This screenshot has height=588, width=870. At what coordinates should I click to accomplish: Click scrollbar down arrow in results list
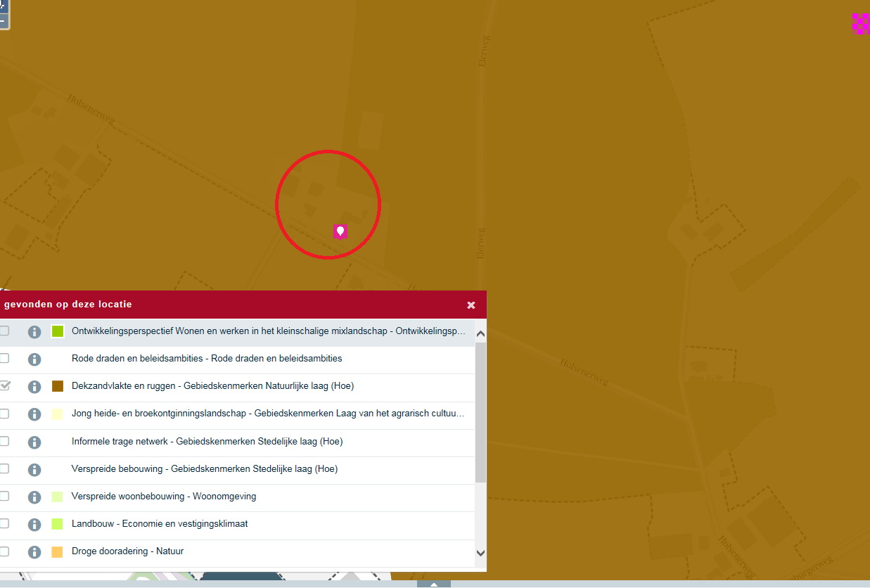(x=481, y=554)
